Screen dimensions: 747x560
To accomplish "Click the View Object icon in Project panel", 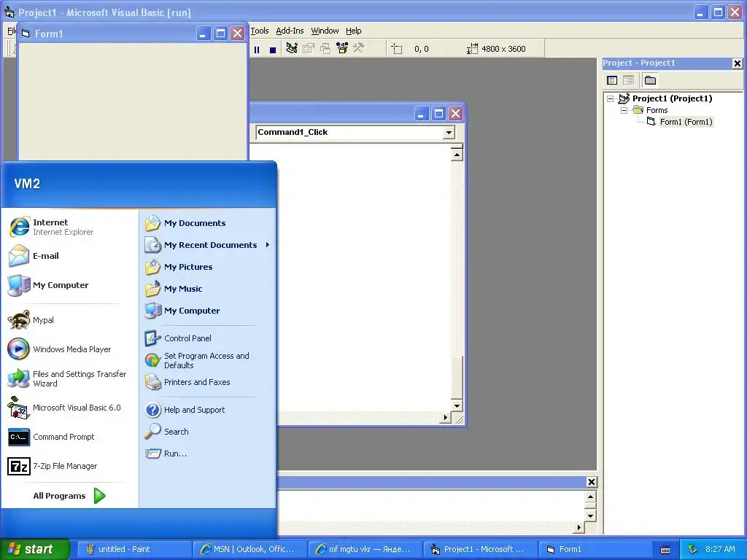I will [x=628, y=80].
